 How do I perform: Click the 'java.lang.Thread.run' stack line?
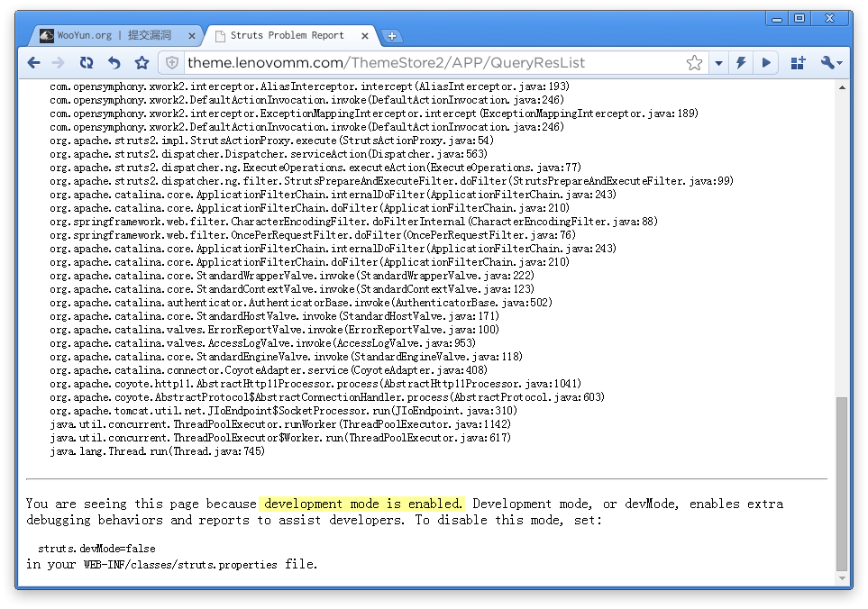pos(157,451)
